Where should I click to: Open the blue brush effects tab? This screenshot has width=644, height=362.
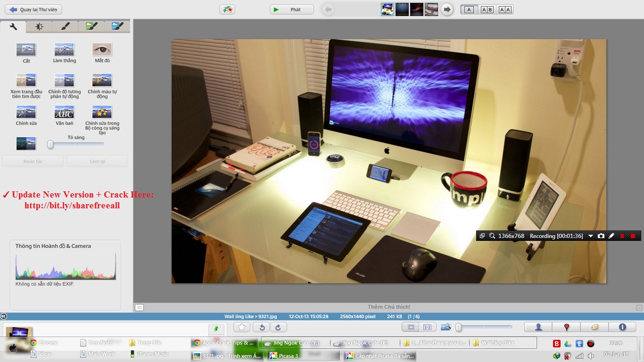117,27
